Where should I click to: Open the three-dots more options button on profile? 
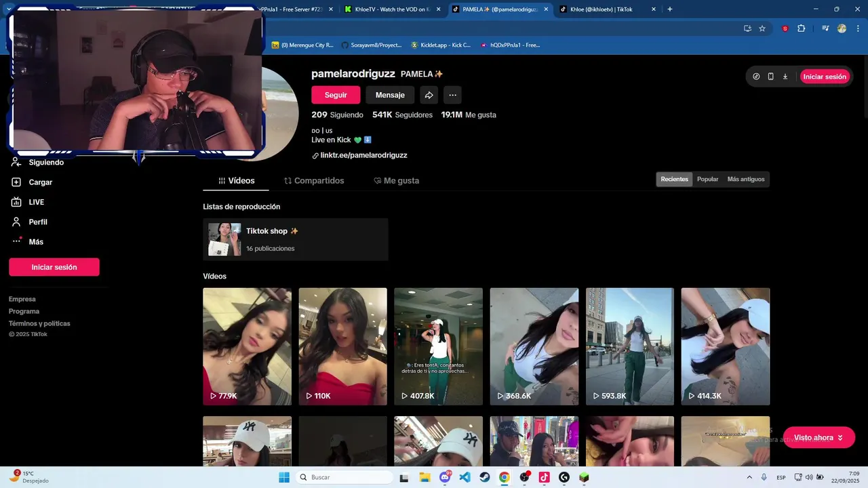pos(452,95)
